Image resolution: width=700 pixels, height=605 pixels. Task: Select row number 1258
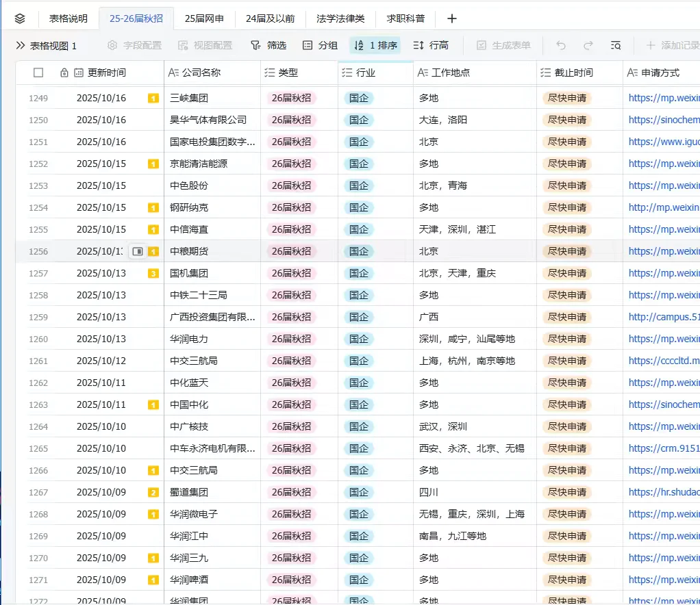[38, 296]
